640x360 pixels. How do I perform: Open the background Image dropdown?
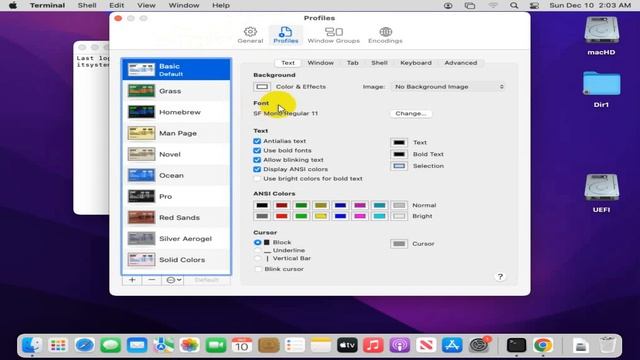pyautogui.click(x=448, y=87)
